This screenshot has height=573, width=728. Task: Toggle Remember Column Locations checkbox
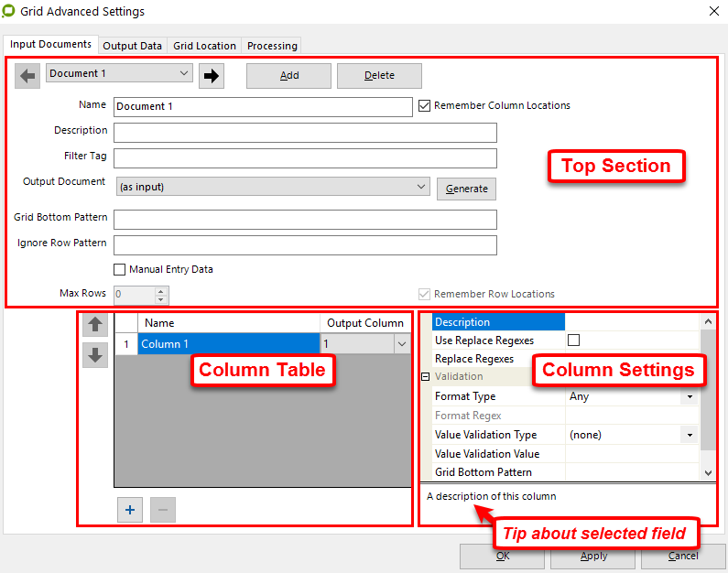tap(424, 106)
